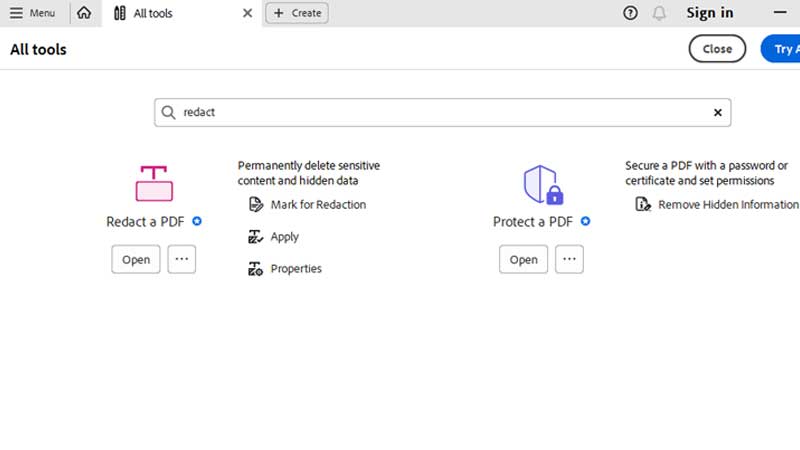Open the notifications bell icon
Image resolution: width=800 pixels, height=450 pixels.
coord(659,13)
